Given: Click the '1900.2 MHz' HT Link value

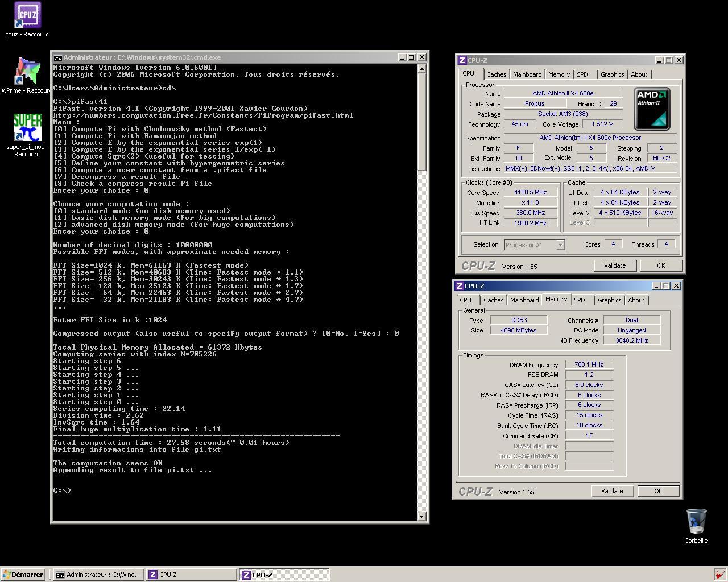Looking at the screenshot, I should point(531,223).
